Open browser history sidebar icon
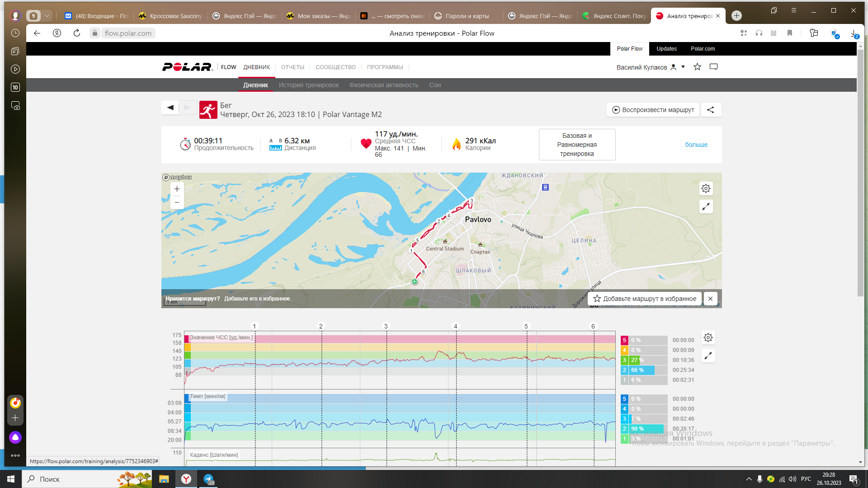Image resolution: width=868 pixels, height=488 pixels. pyautogui.click(x=15, y=33)
